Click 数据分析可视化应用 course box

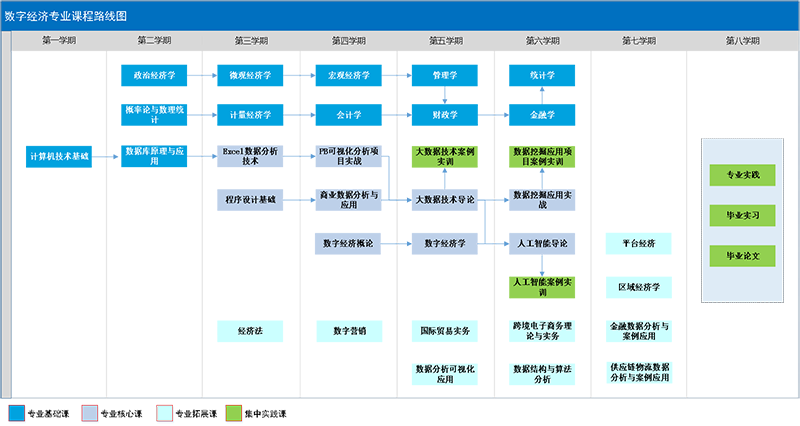pos(445,374)
